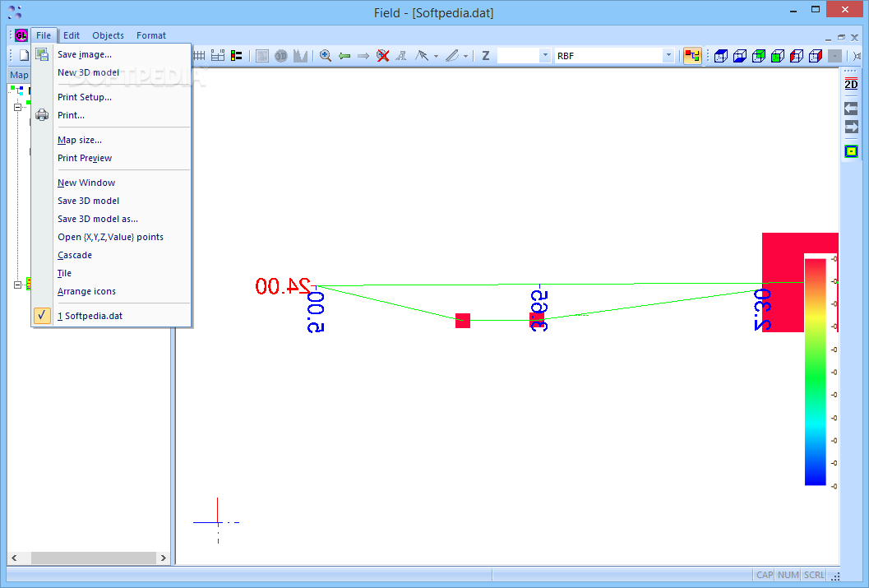
Task: Click the left panel horizontal scrollbar thumb
Action: coord(94,558)
